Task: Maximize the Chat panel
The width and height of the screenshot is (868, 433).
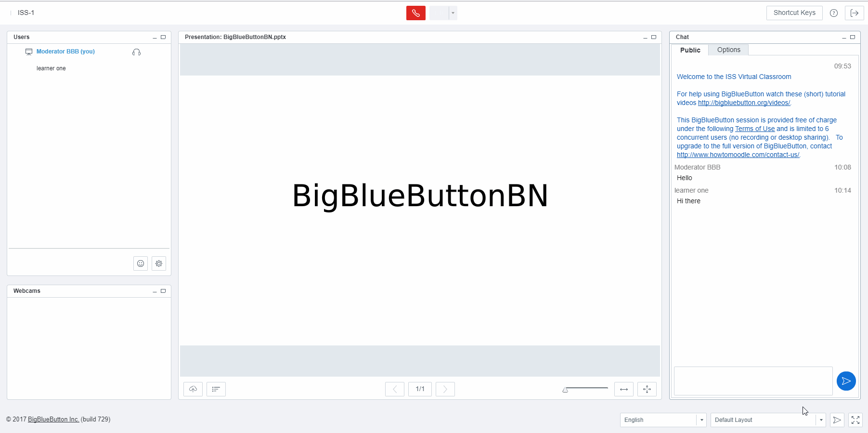Action: tap(853, 37)
